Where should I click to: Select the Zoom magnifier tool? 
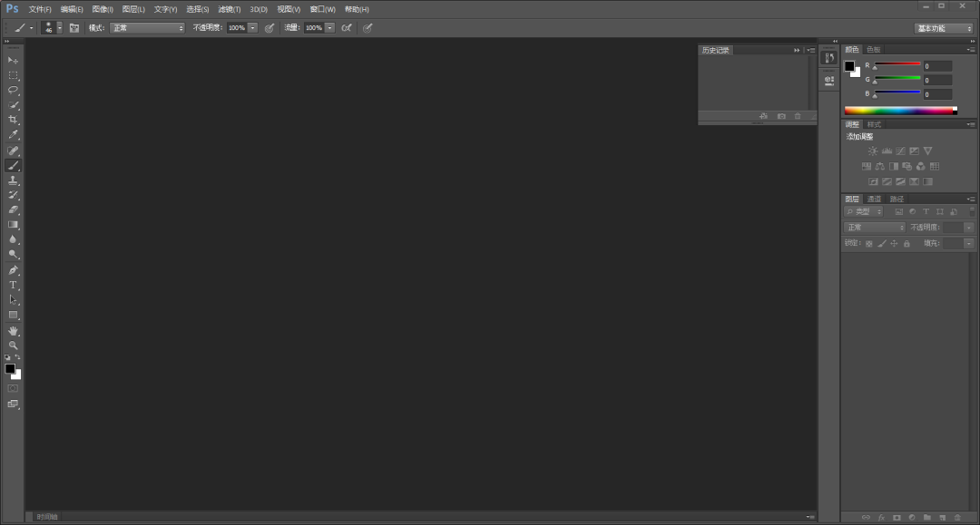(x=13, y=345)
